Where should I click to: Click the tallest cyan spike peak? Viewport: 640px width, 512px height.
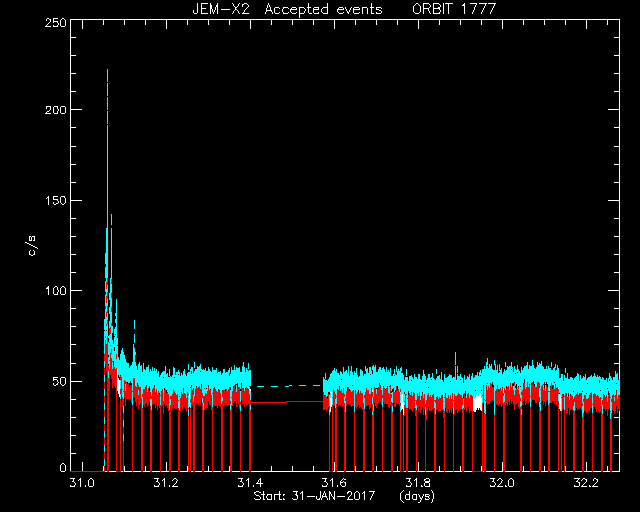click(x=107, y=70)
